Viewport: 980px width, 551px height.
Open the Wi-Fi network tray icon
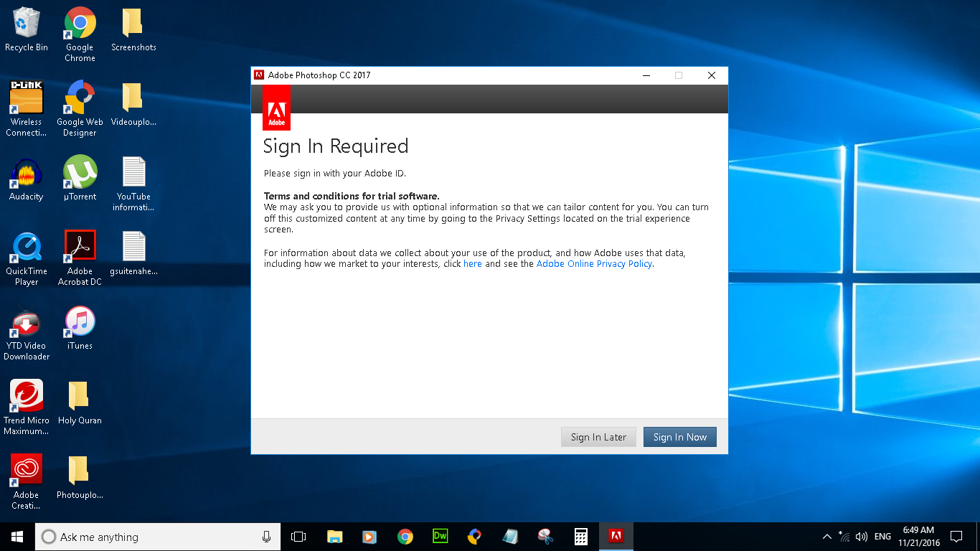coord(844,537)
